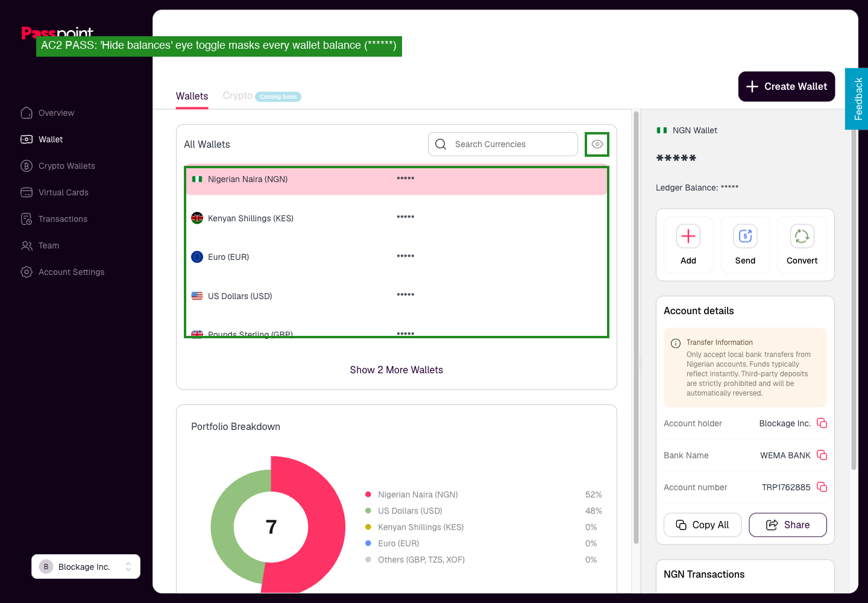Click the Convert currency icon
This screenshot has height=603, width=868.
(802, 236)
